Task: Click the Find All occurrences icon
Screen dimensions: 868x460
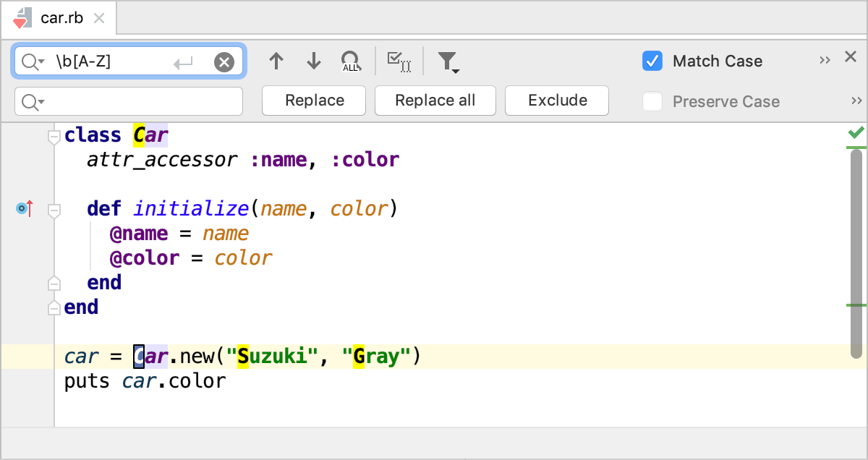Action: pos(350,61)
